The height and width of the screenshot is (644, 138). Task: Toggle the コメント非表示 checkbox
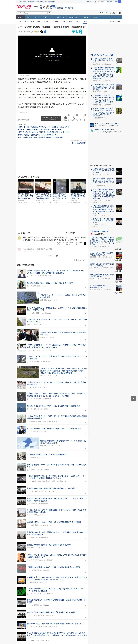pos(75,260)
